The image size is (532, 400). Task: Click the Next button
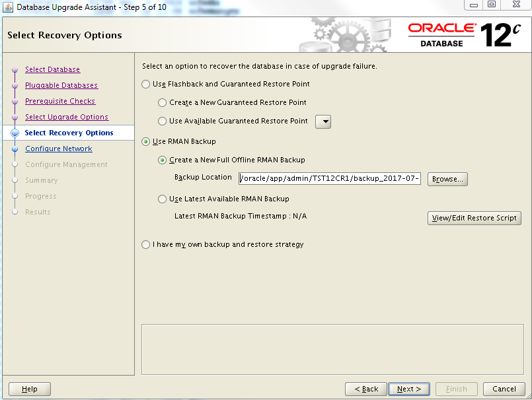tap(409, 389)
